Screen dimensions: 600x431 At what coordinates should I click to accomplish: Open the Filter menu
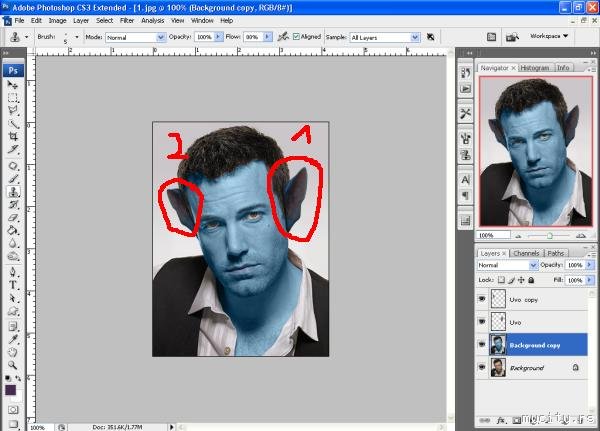tap(127, 20)
